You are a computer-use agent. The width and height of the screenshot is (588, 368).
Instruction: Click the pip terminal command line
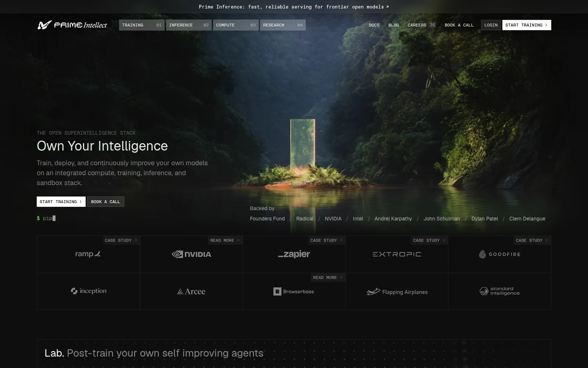point(46,218)
